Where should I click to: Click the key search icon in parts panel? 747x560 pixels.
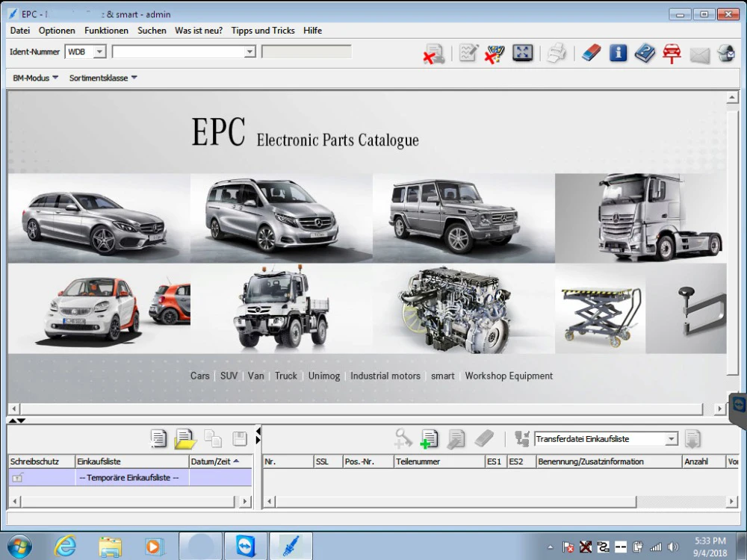403,438
